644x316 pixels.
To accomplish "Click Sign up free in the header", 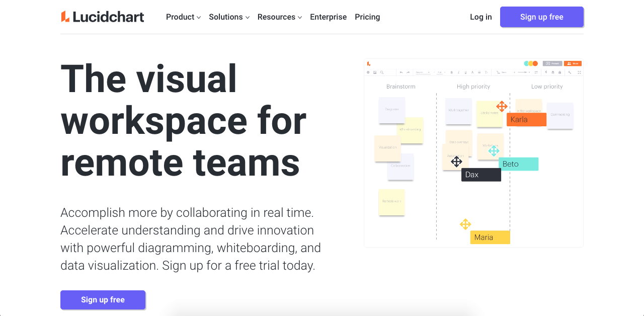I will point(542,17).
